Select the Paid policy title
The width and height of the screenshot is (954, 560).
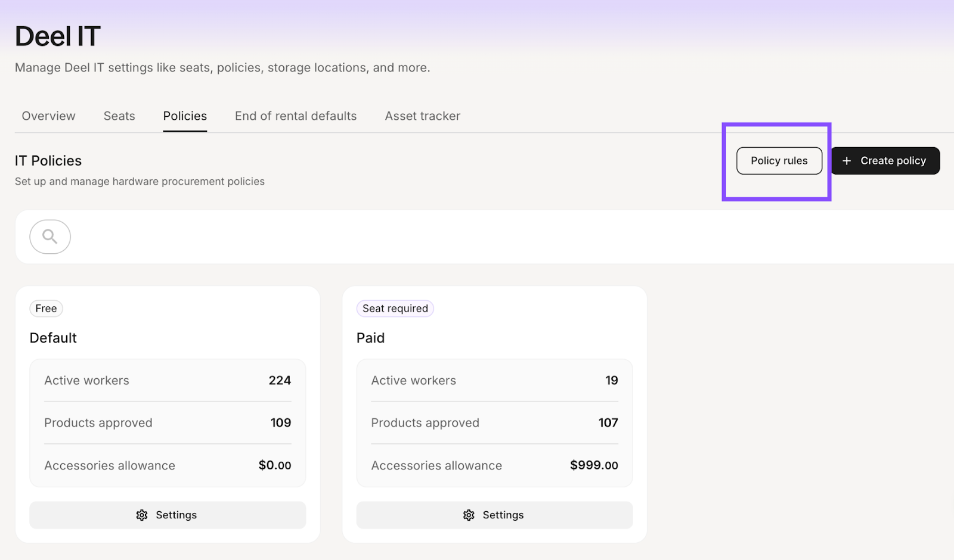click(370, 338)
